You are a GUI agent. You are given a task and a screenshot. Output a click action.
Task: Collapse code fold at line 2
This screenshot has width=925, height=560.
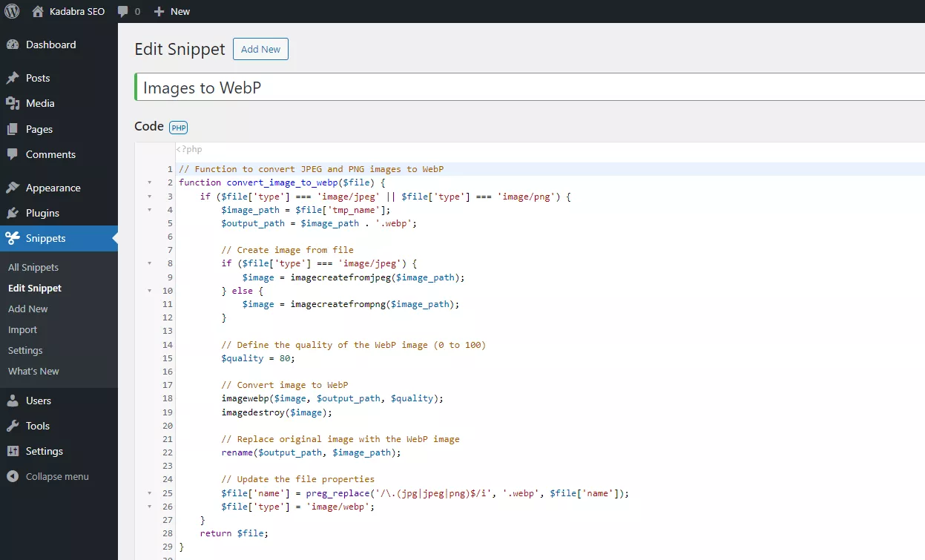click(150, 182)
